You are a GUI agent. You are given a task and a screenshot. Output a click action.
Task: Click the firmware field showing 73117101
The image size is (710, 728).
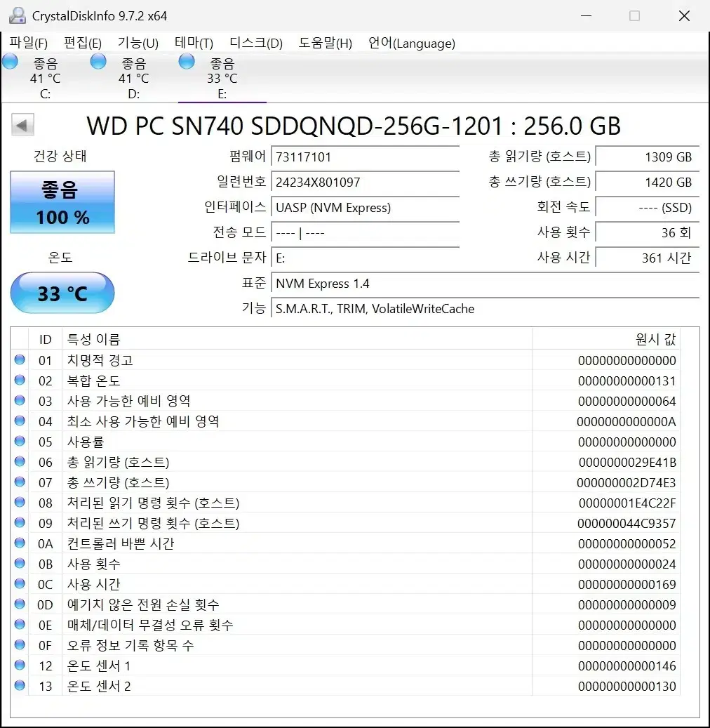click(365, 157)
